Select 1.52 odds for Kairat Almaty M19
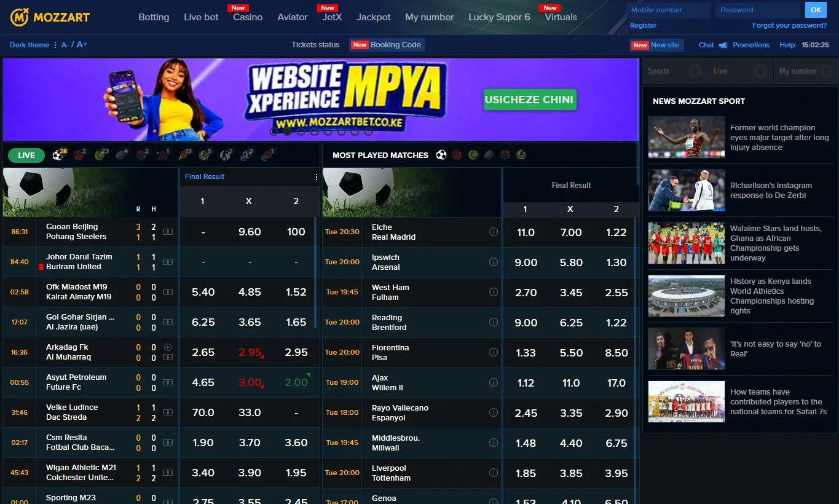 tap(296, 292)
